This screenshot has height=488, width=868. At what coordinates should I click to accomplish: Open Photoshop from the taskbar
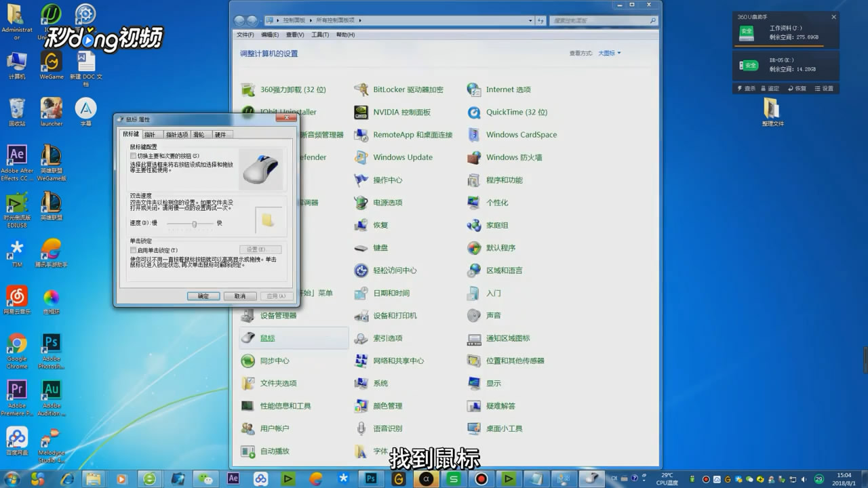pos(371,479)
